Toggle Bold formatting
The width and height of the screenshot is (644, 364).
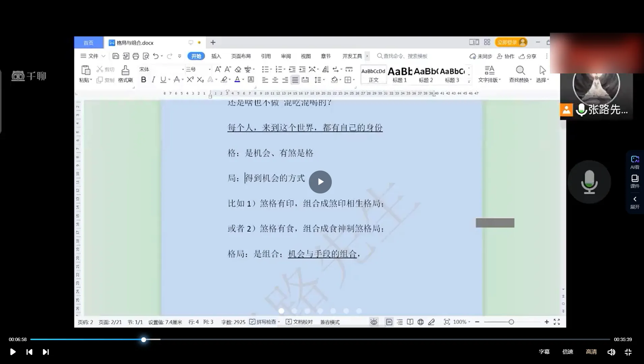click(x=144, y=80)
